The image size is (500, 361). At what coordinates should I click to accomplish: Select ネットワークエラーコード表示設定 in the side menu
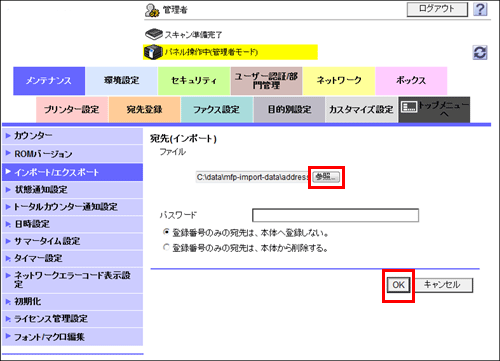pos(72,280)
